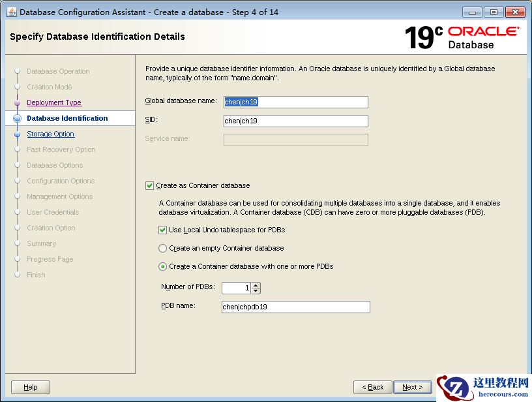Click the Number of PDBs value field
532x402 pixels.
click(236, 288)
